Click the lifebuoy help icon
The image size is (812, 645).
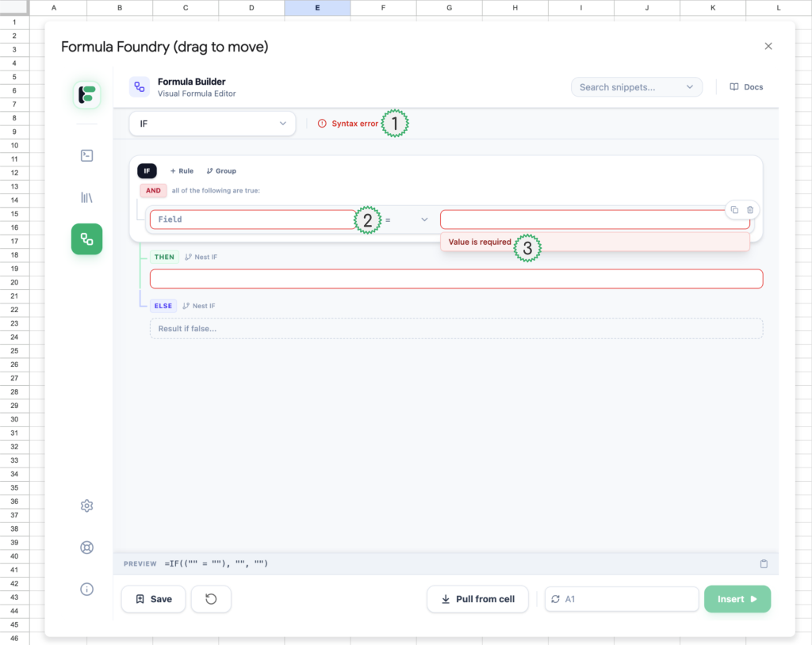(x=87, y=548)
